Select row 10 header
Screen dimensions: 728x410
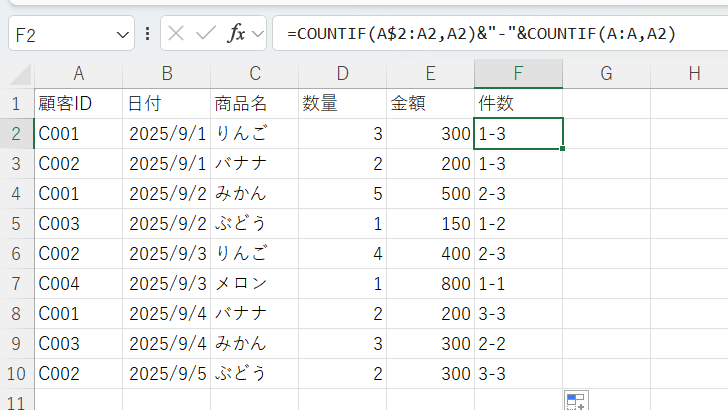click(17, 374)
